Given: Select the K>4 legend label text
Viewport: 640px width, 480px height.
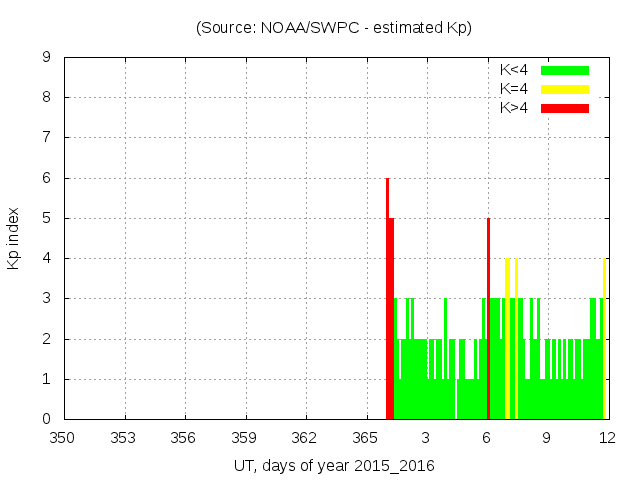Looking at the screenshot, I should (x=514, y=108).
